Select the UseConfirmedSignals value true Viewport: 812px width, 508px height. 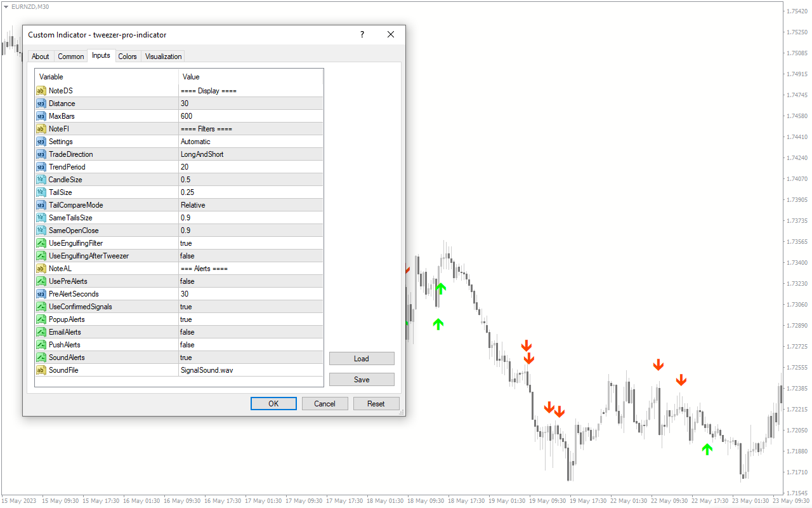tap(186, 307)
